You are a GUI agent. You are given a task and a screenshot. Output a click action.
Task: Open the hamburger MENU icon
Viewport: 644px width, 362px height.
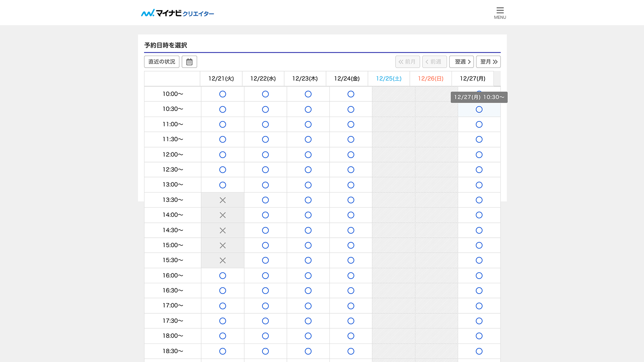[x=500, y=13]
